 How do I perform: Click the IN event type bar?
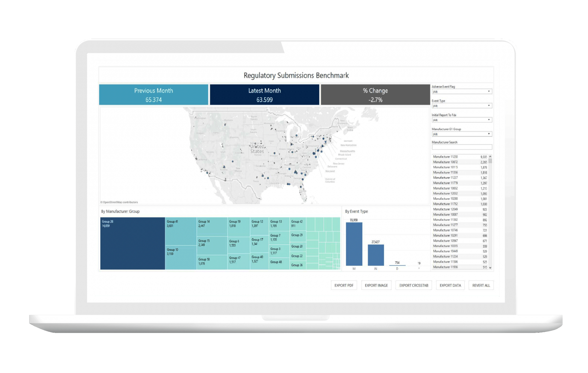[376, 255]
